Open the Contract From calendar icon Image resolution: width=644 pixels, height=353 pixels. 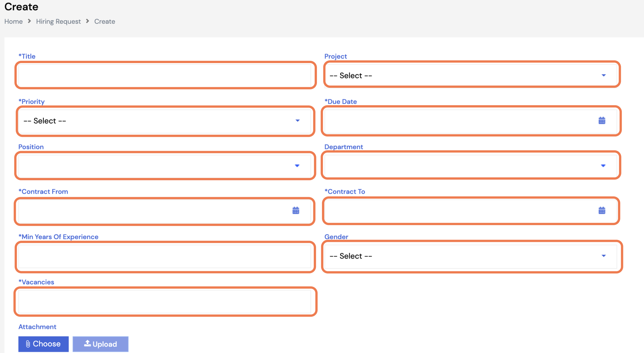point(296,211)
